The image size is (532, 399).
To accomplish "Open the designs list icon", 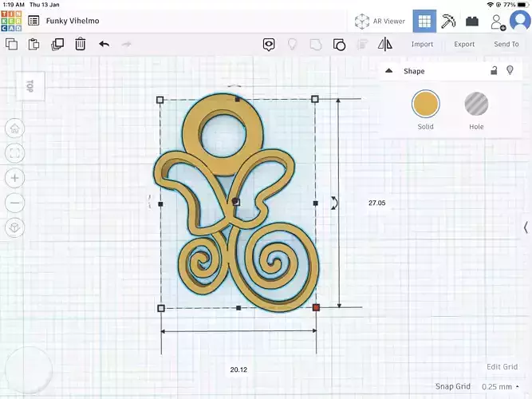I will [33, 21].
